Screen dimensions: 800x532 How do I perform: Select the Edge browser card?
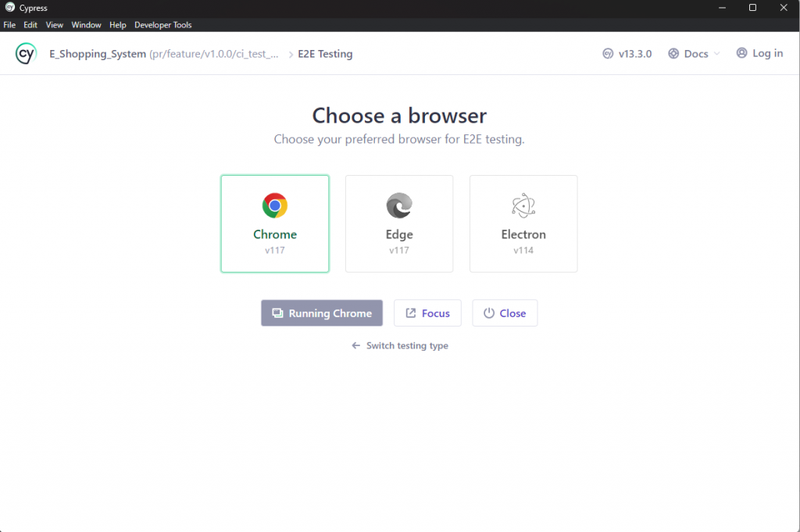click(x=399, y=223)
